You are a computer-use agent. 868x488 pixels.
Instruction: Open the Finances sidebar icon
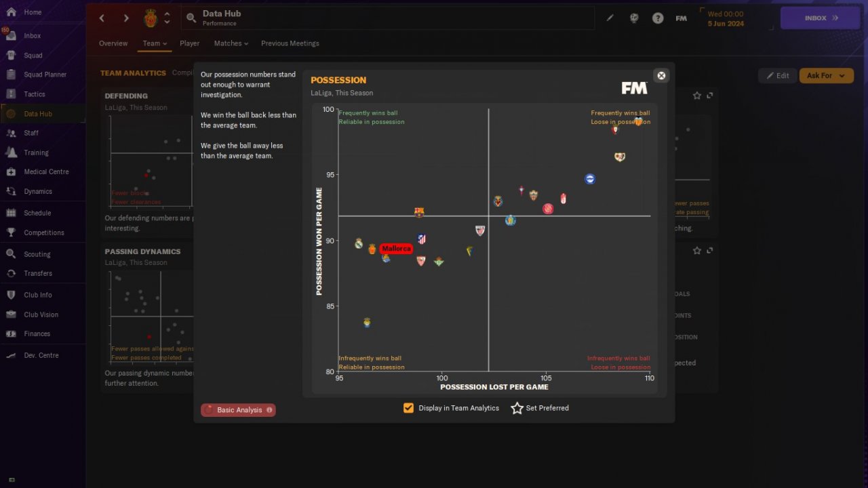[11, 333]
